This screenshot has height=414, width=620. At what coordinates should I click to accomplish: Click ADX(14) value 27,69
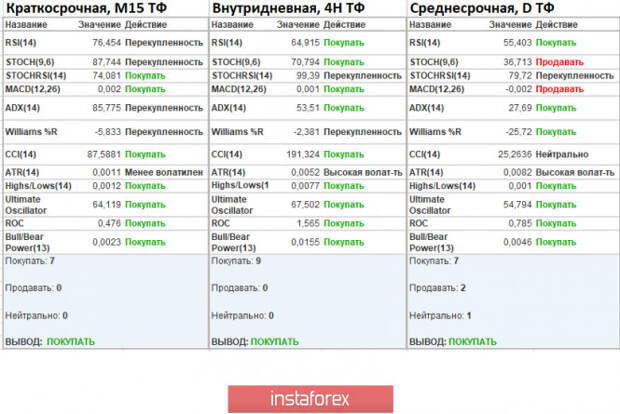point(520,108)
